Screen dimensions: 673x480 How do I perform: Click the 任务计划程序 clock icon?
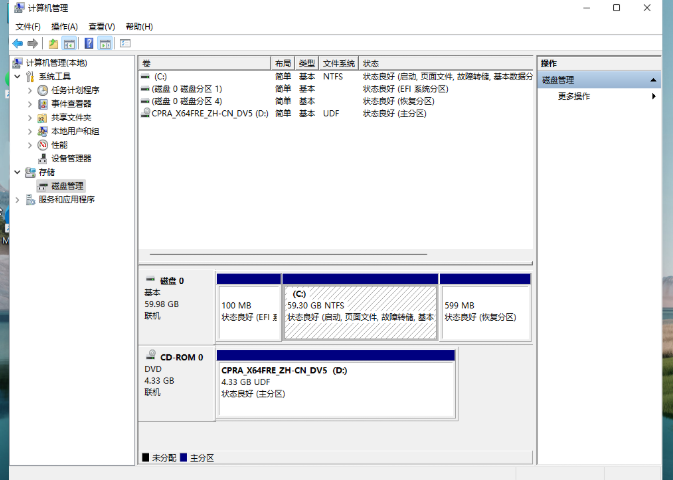click(43, 90)
